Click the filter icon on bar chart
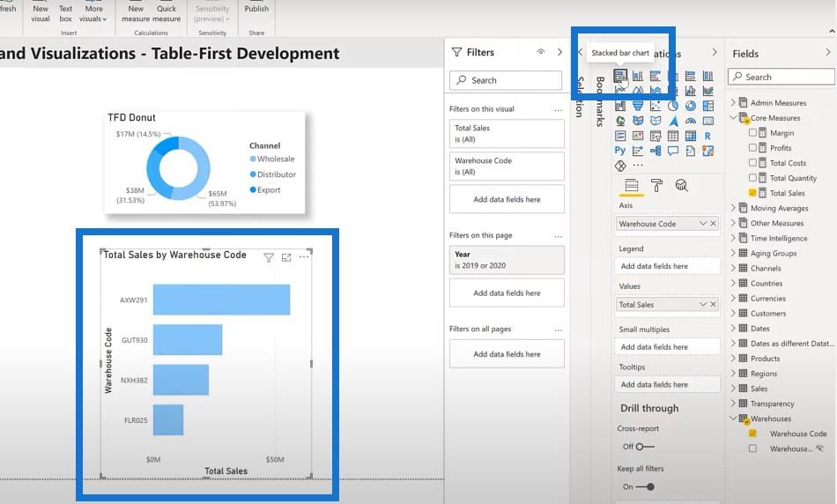The height and width of the screenshot is (504, 837). pos(269,258)
